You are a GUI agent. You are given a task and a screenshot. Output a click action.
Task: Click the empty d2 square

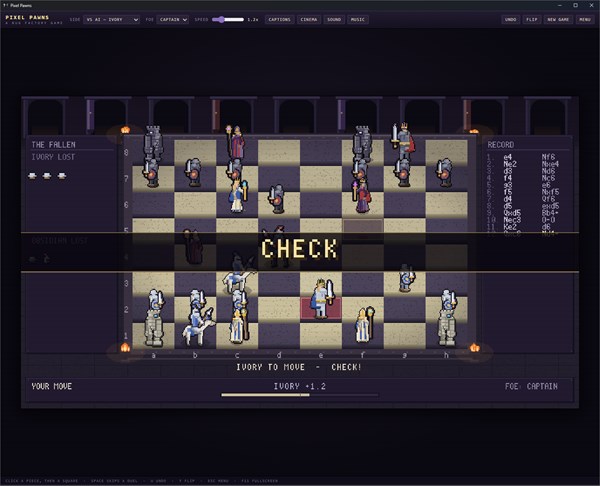(x=279, y=310)
